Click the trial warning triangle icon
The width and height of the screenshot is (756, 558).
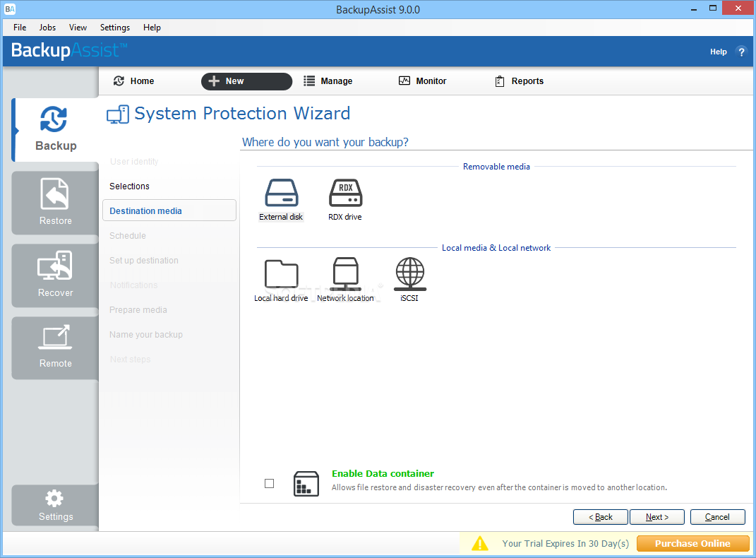click(480, 544)
